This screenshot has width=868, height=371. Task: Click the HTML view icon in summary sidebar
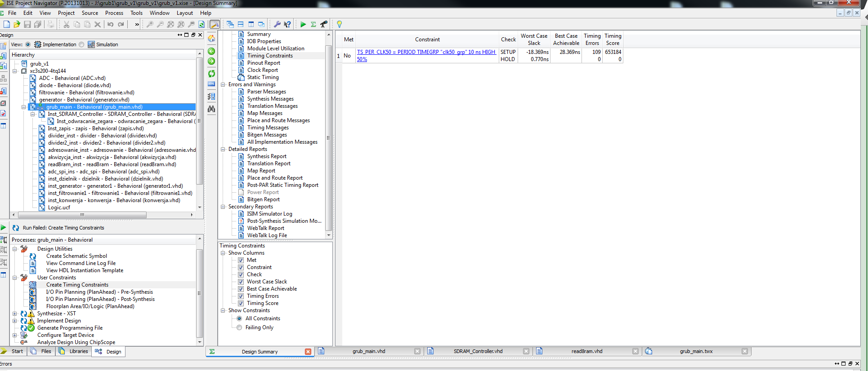point(211,84)
